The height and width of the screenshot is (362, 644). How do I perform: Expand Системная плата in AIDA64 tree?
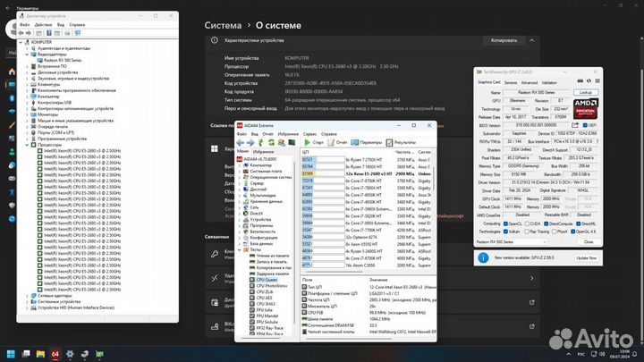point(240,171)
